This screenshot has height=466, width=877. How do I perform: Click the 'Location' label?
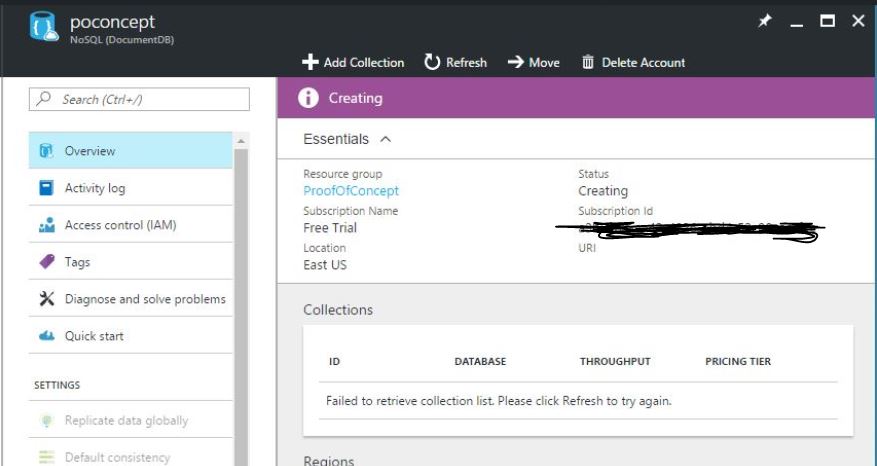pos(324,248)
